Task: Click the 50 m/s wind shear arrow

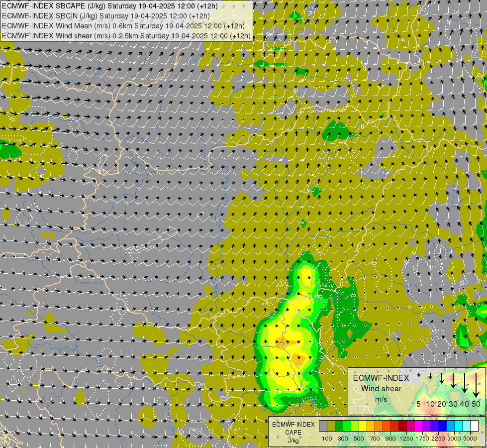Action: point(476,385)
